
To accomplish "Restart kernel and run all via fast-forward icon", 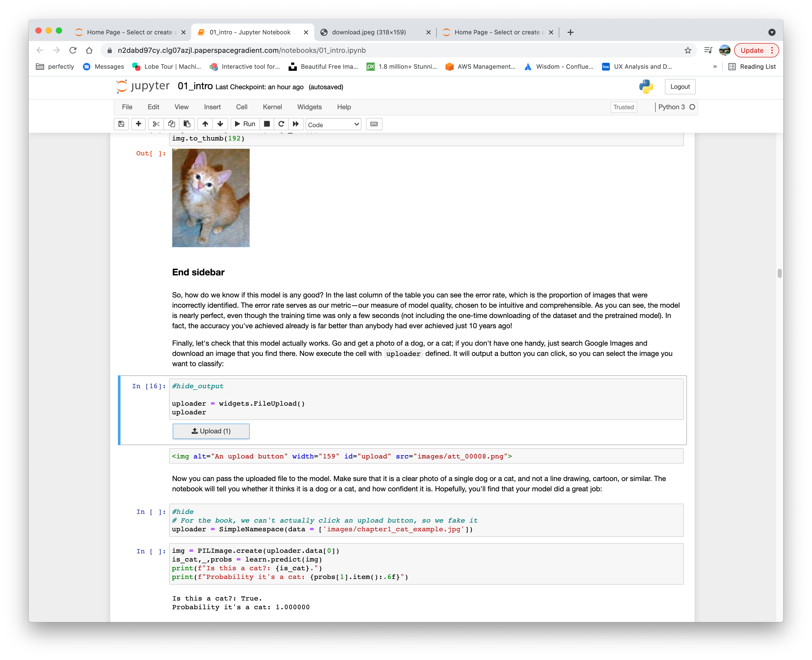I will (x=296, y=124).
